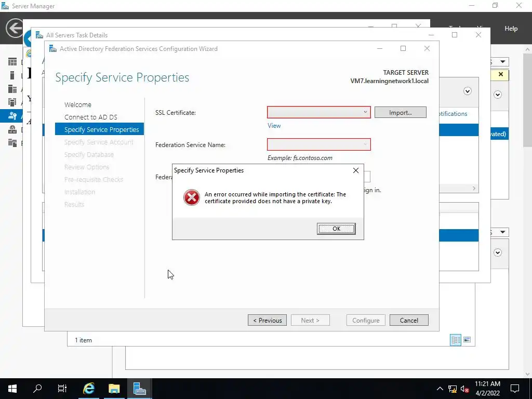Click network status tray icon
This screenshot has width=532, height=399.
click(x=453, y=389)
